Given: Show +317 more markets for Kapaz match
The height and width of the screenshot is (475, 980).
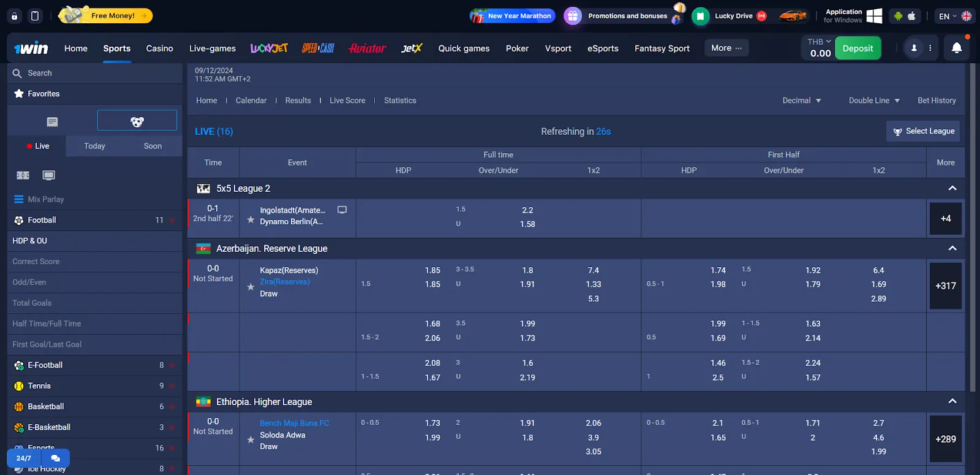Looking at the screenshot, I should coord(946,286).
